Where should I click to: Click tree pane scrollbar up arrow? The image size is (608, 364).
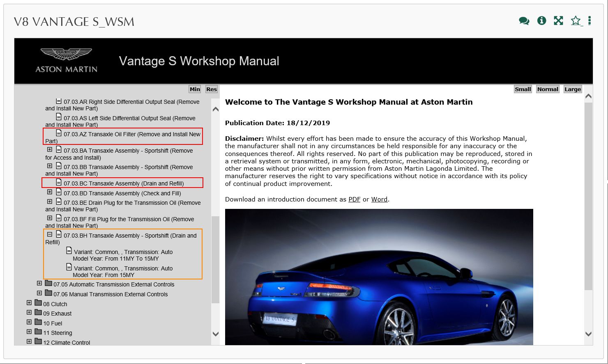tap(215, 109)
